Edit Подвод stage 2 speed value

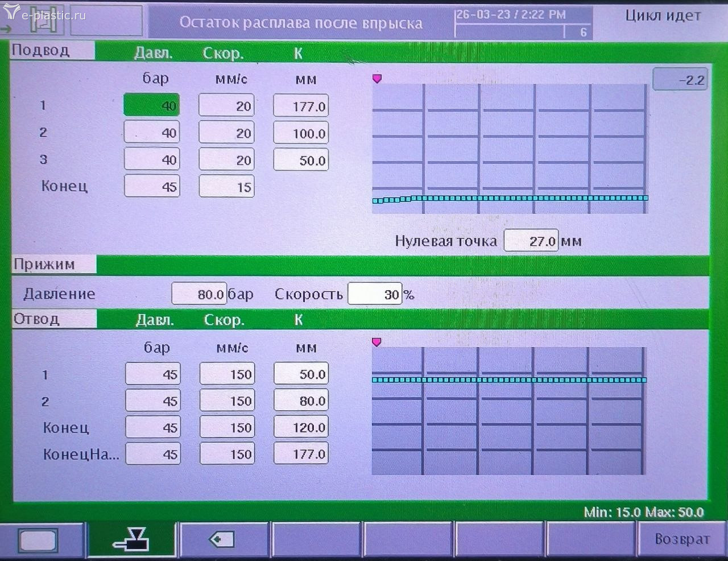(x=226, y=133)
